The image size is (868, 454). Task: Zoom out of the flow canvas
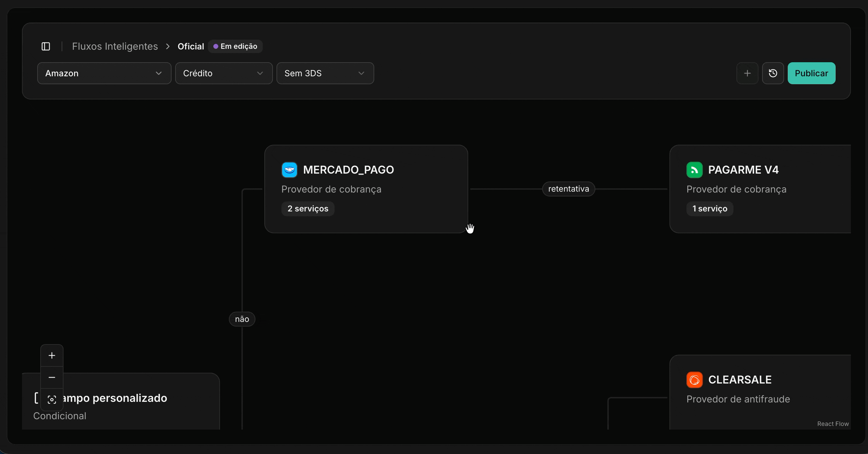click(52, 377)
